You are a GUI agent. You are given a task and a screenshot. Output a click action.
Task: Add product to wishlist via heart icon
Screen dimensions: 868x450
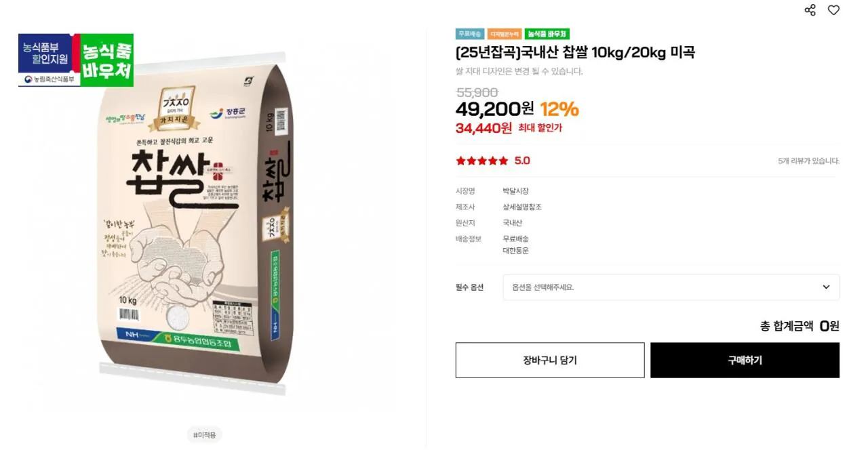pos(833,10)
